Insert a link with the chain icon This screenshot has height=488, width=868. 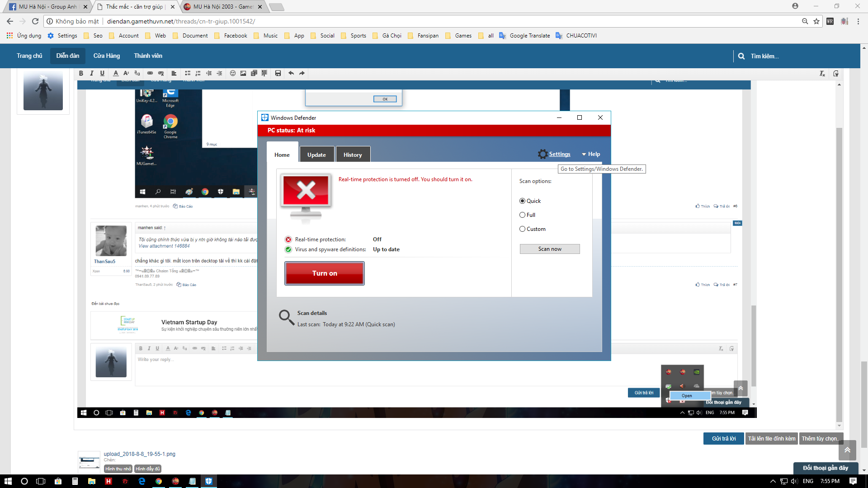(x=150, y=73)
